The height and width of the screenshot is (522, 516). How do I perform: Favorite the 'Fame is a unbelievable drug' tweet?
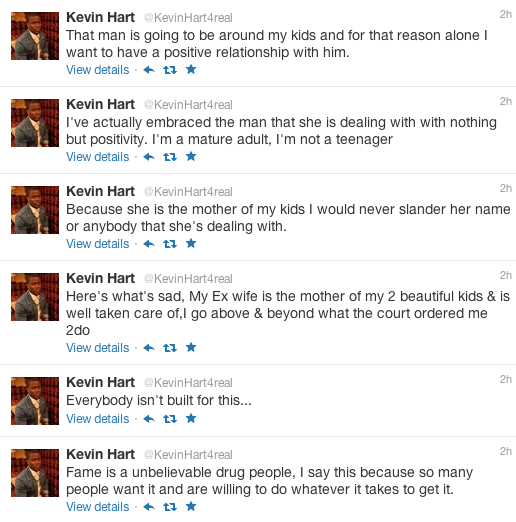tap(191, 506)
